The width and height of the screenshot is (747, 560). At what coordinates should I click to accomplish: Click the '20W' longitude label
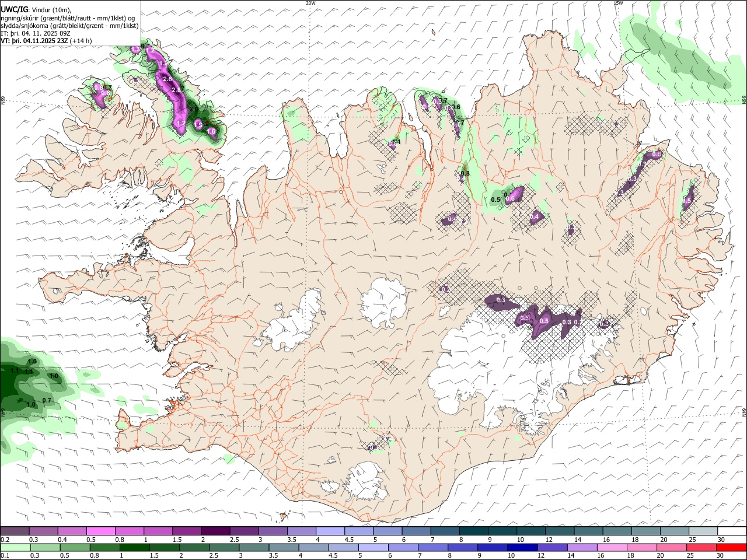[x=310, y=3]
